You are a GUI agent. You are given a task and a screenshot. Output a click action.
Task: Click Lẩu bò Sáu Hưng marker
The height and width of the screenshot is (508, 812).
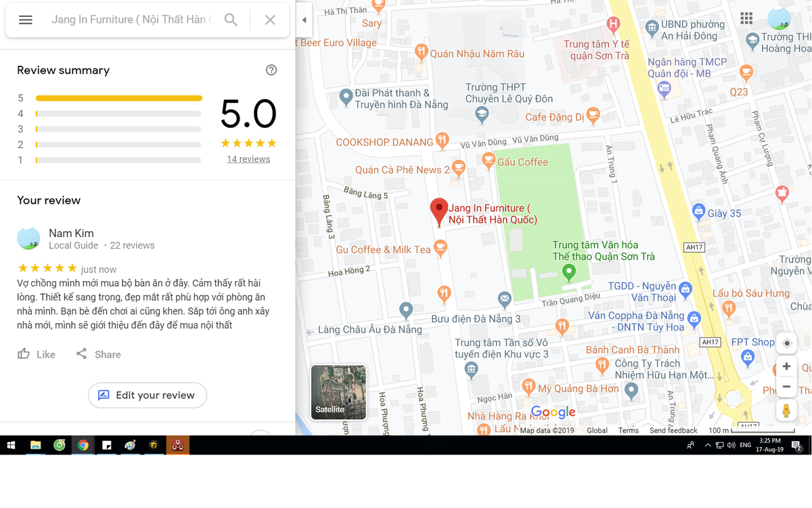pyautogui.click(x=729, y=309)
